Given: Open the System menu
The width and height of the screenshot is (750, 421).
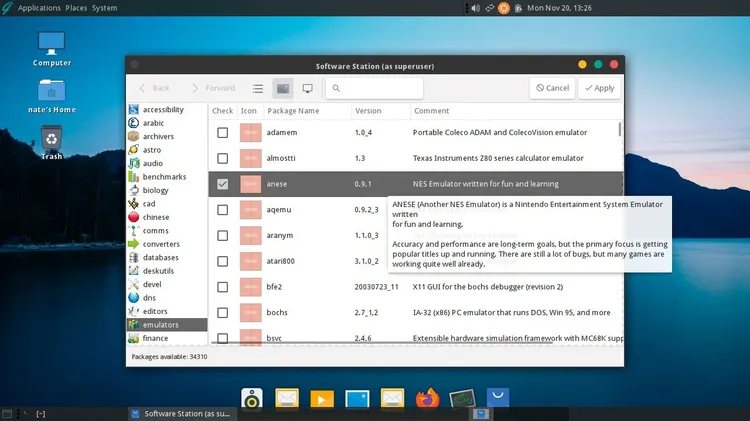Looking at the screenshot, I should [104, 8].
